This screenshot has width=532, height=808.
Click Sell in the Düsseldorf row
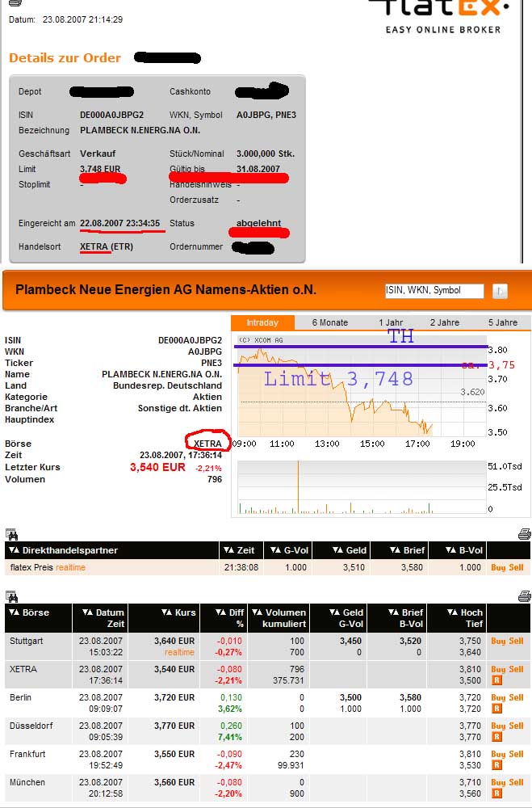[516, 726]
